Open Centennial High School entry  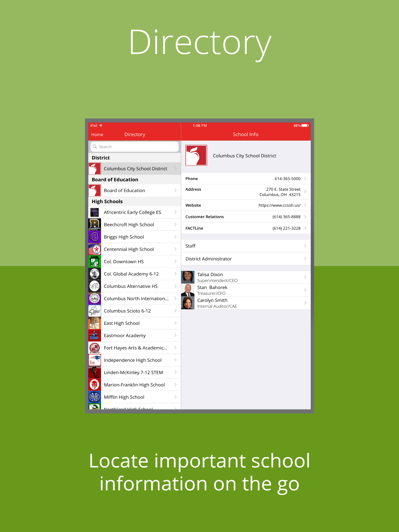(x=134, y=249)
